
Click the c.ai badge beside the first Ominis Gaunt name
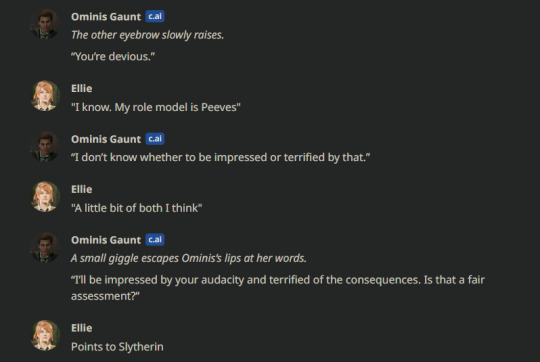(x=155, y=16)
